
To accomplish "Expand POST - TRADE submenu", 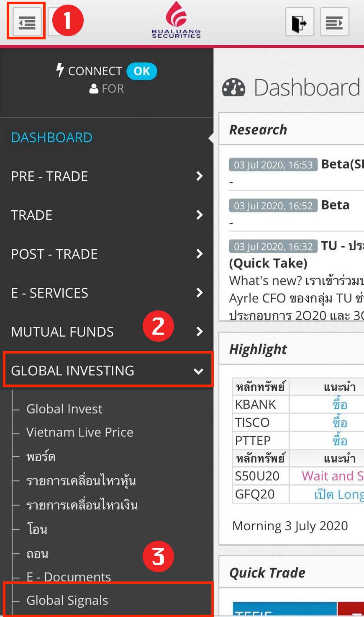I will pos(107,254).
